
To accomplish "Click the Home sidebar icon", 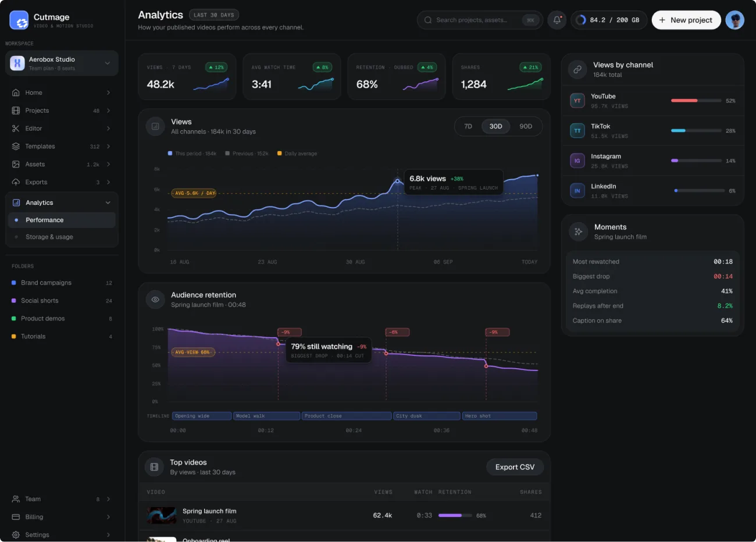I will pyautogui.click(x=16, y=93).
